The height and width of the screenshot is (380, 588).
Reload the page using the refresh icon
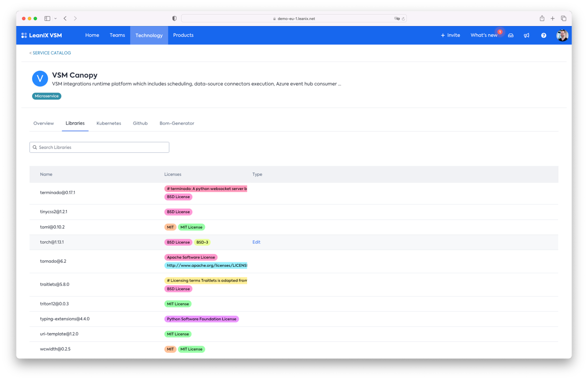pyautogui.click(x=403, y=18)
